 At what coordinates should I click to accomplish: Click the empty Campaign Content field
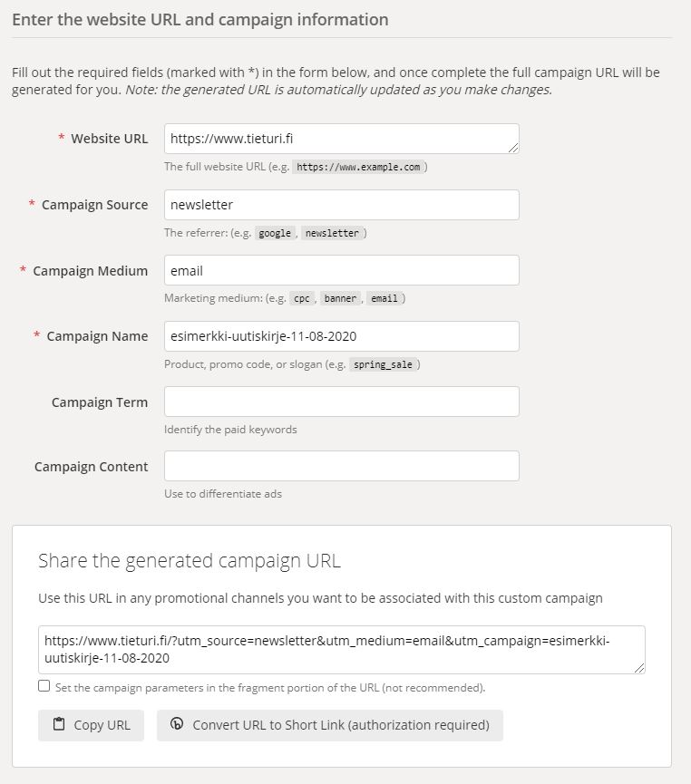[341, 466]
